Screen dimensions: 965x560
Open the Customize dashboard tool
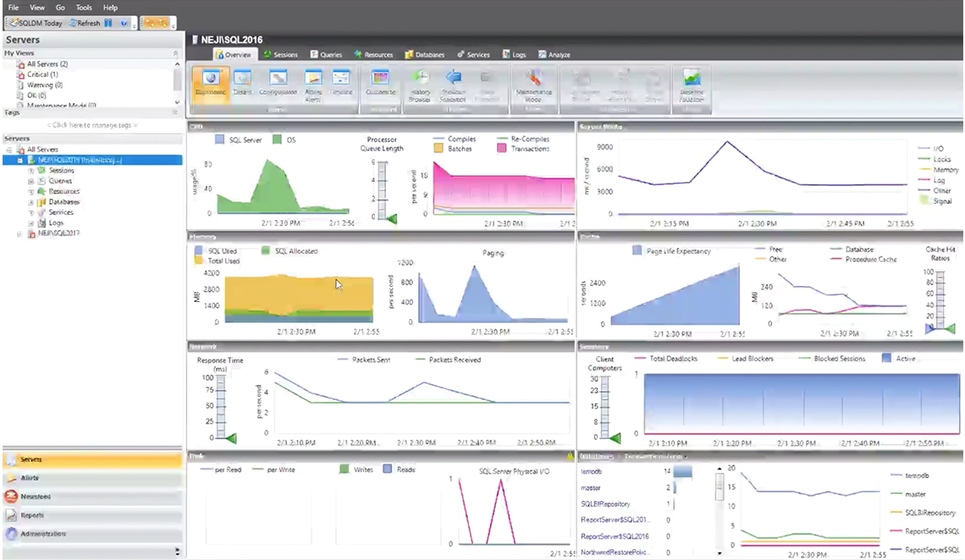click(x=380, y=84)
